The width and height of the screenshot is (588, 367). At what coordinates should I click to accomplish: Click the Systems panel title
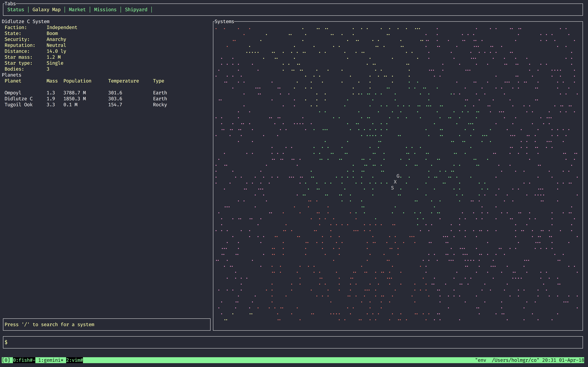[224, 22]
